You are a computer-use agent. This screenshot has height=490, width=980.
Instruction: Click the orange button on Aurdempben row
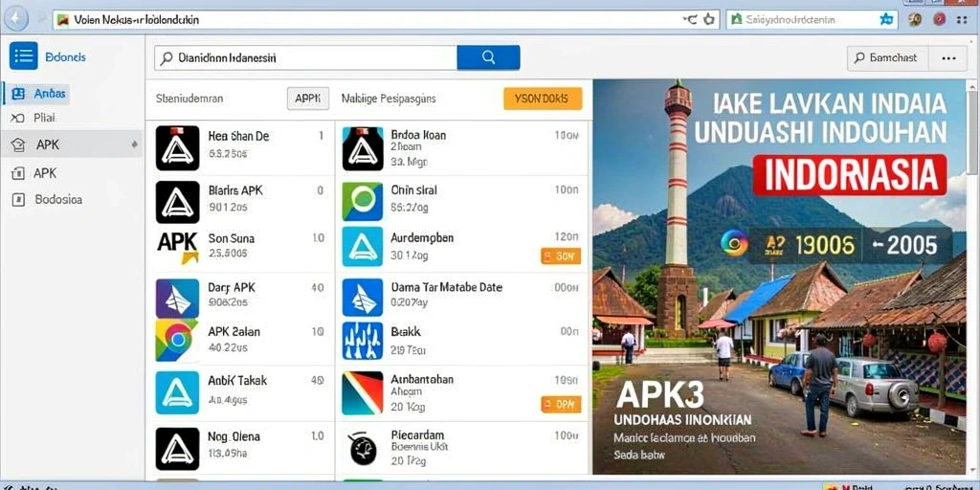pos(561,256)
